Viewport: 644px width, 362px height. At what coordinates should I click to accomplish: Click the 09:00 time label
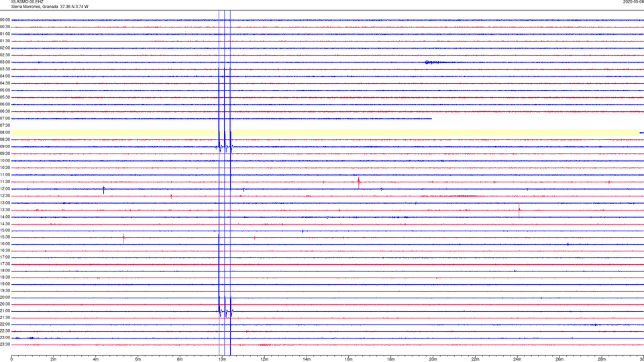(5, 147)
